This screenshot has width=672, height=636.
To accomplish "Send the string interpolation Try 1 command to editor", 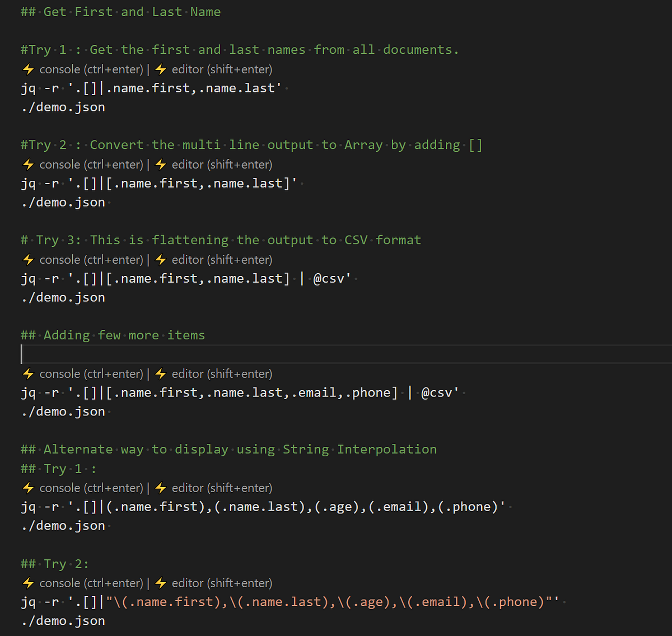I will point(213,488).
